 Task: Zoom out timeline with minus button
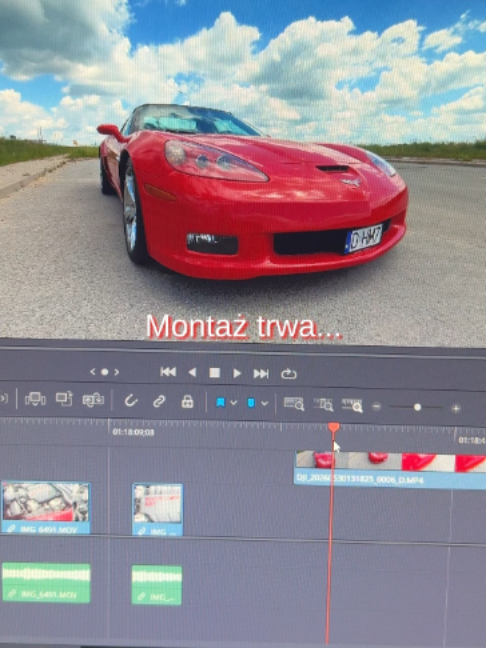[376, 407]
